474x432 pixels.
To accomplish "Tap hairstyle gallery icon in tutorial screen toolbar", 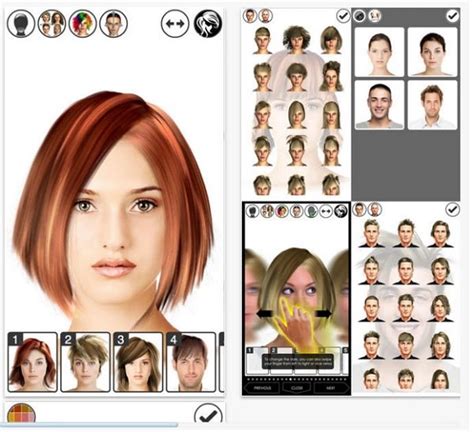I will (x=267, y=211).
